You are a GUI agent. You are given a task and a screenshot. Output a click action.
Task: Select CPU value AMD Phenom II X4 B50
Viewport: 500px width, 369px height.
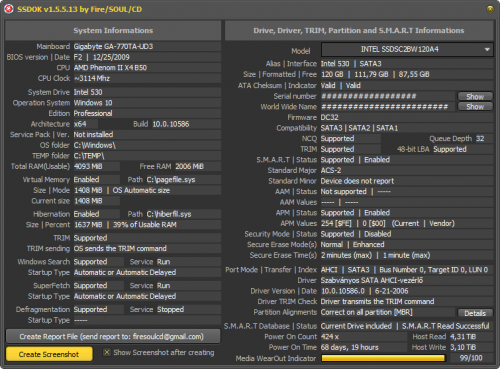pos(110,68)
